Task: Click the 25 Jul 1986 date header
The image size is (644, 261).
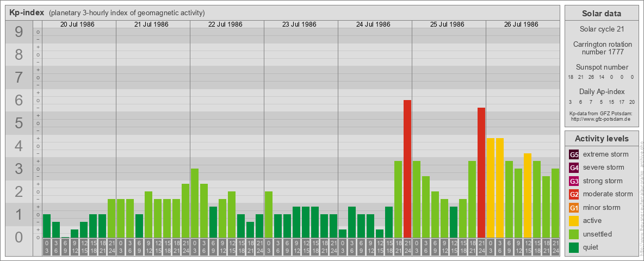Action: pyautogui.click(x=447, y=24)
